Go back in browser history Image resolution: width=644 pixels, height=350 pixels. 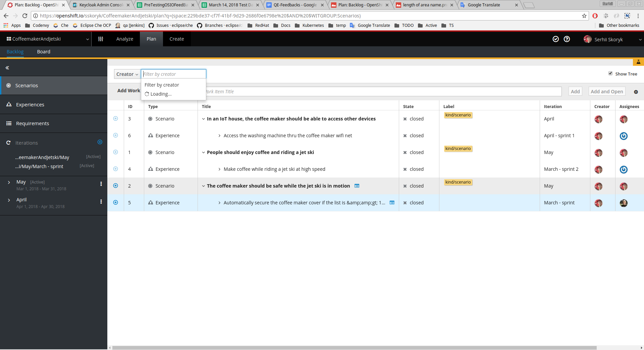pos(6,16)
